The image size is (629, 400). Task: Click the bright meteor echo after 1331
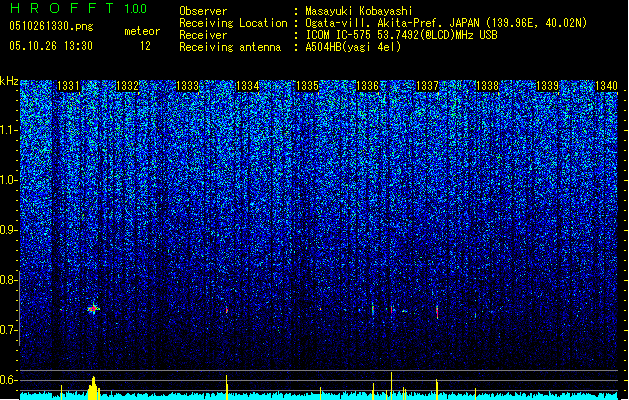[93, 309]
